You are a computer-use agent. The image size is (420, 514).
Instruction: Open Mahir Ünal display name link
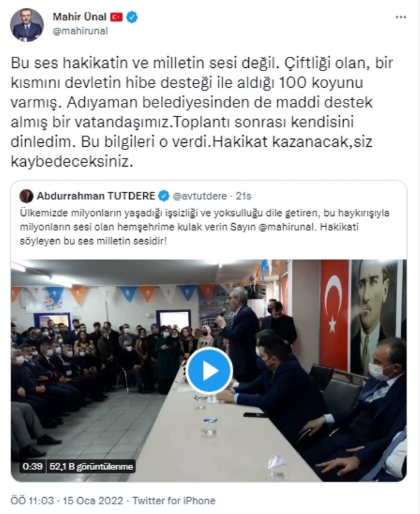79,17
